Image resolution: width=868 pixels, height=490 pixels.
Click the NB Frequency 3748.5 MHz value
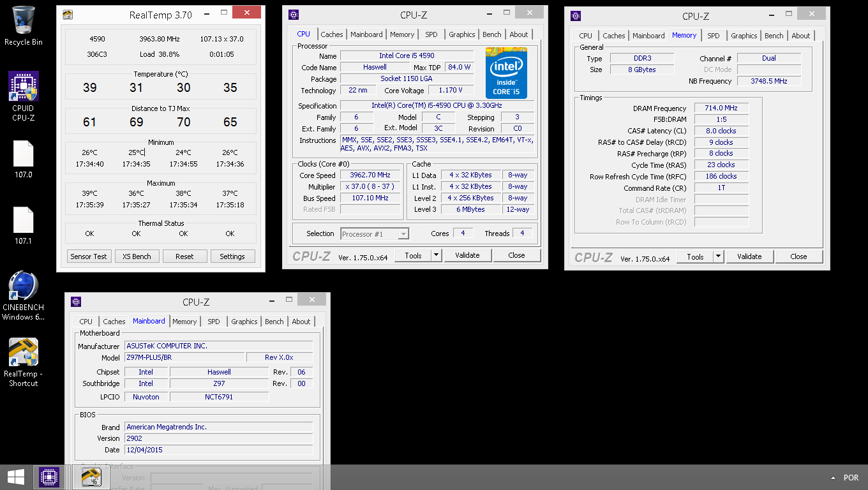(x=769, y=81)
